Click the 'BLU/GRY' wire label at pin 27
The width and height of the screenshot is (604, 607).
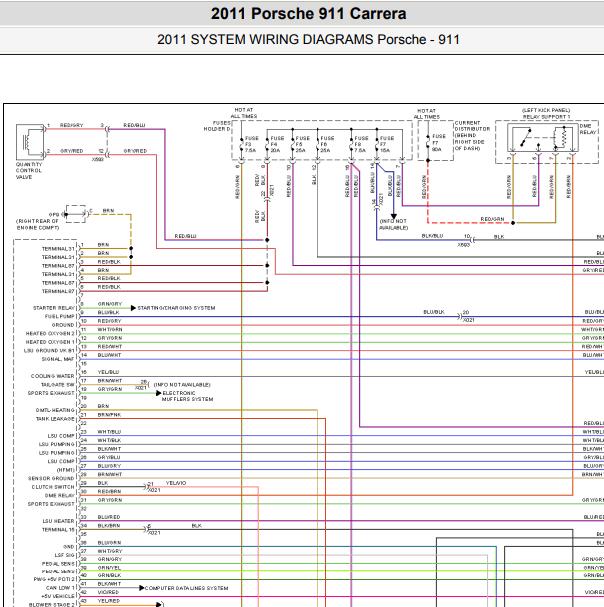(109, 466)
